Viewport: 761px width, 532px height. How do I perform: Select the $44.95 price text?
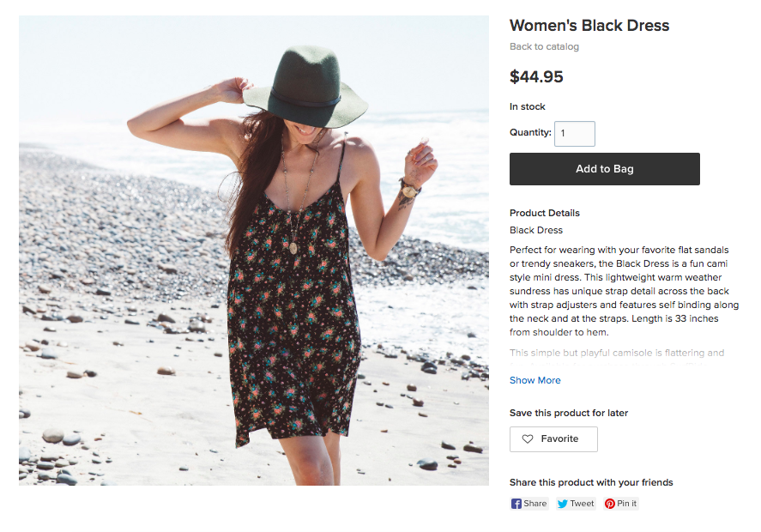[x=536, y=77]
